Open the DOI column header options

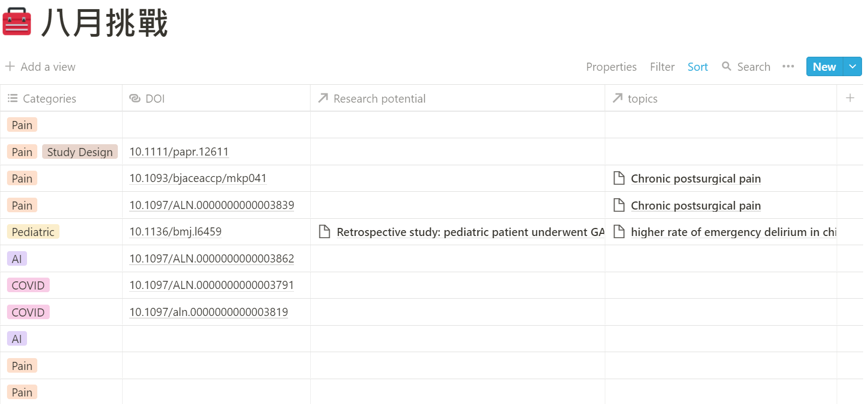pos(155,98)
